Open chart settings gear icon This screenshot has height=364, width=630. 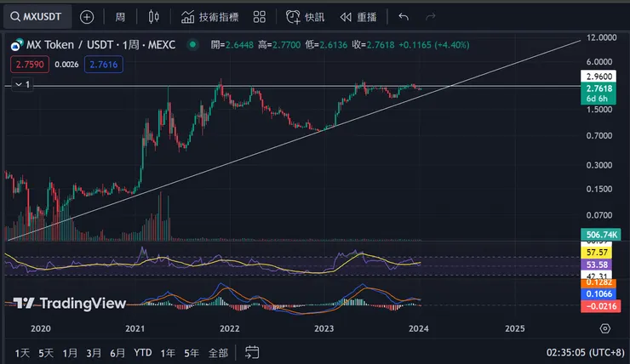coord(604,328)
